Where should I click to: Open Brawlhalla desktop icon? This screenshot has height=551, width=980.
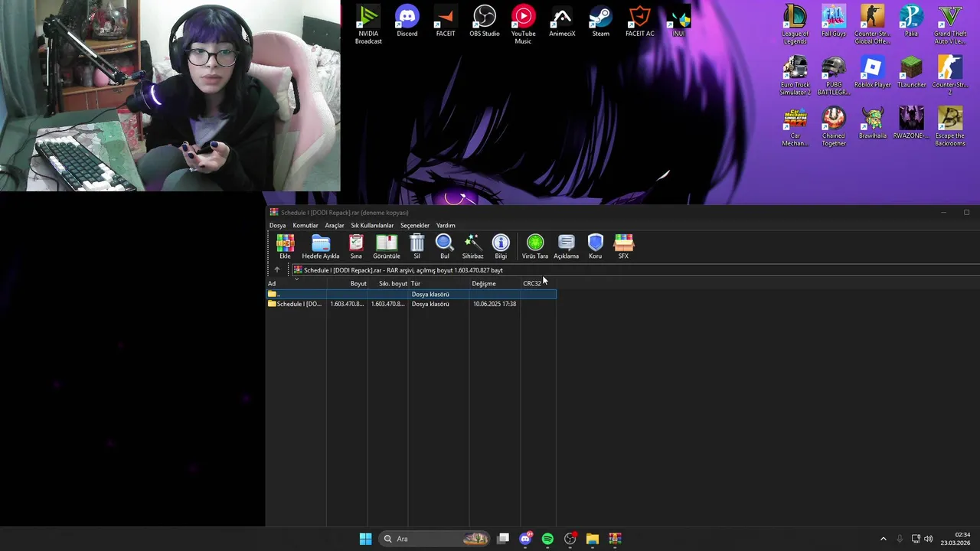pos(872,124)
